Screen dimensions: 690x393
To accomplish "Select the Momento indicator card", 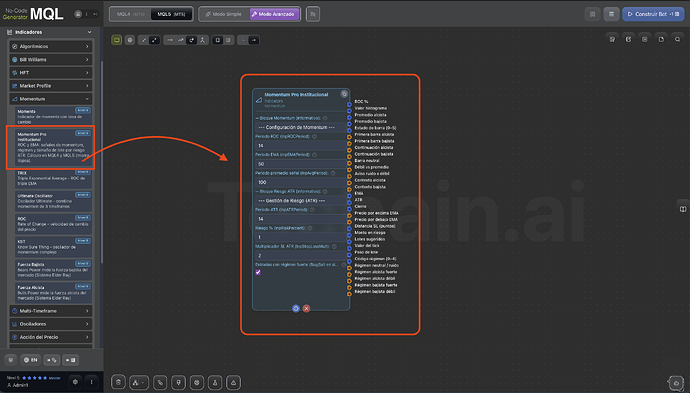I will (53, 116).
